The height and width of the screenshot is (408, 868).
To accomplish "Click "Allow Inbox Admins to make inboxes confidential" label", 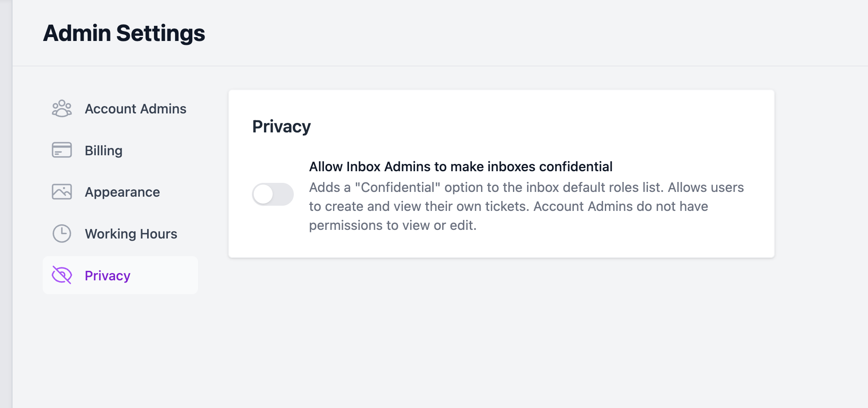I will (x=460, y=166).
